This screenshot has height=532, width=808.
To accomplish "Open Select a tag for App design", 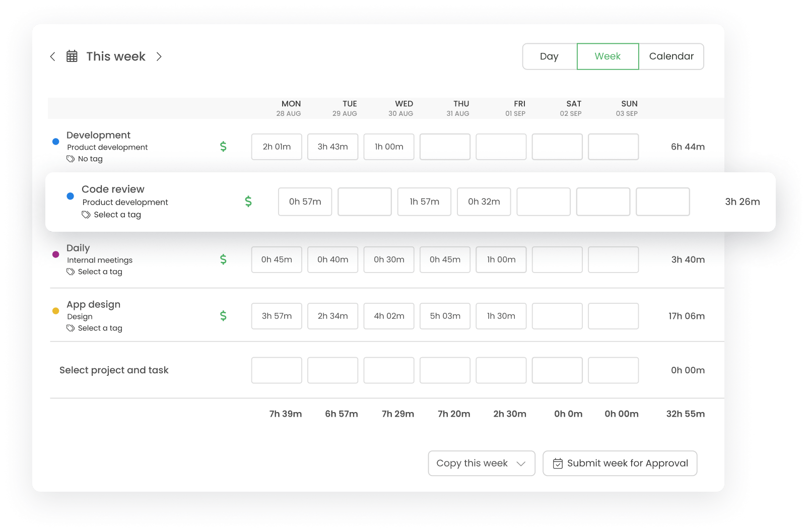I will coord(100,328).
